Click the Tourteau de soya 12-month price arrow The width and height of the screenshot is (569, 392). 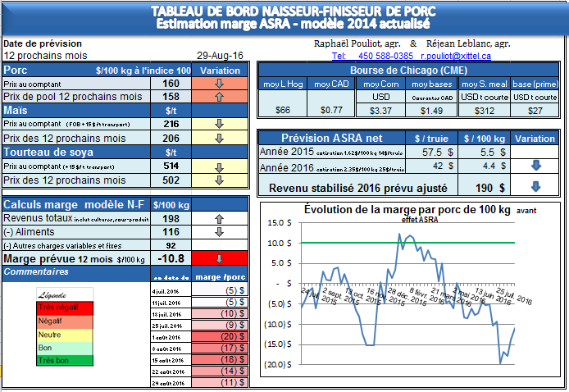pos(219,180)
